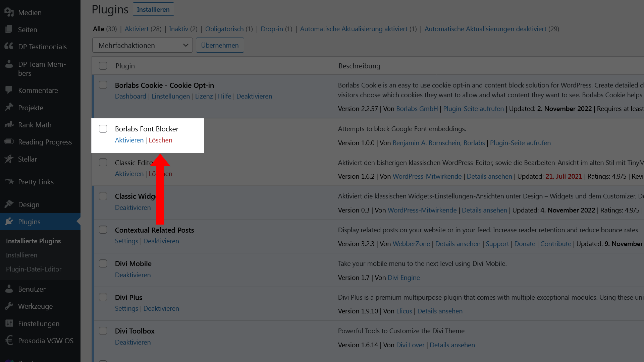View Classic Editor Details ansehen
The height and width of the screenshot is (362, 644).
(489, 176)
